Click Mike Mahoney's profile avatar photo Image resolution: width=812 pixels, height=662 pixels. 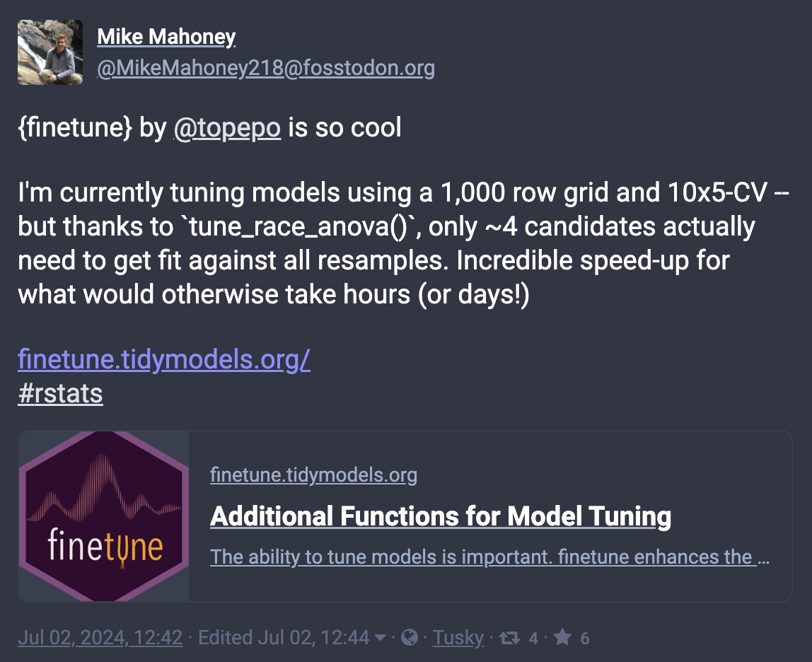[x=50, y=52]
